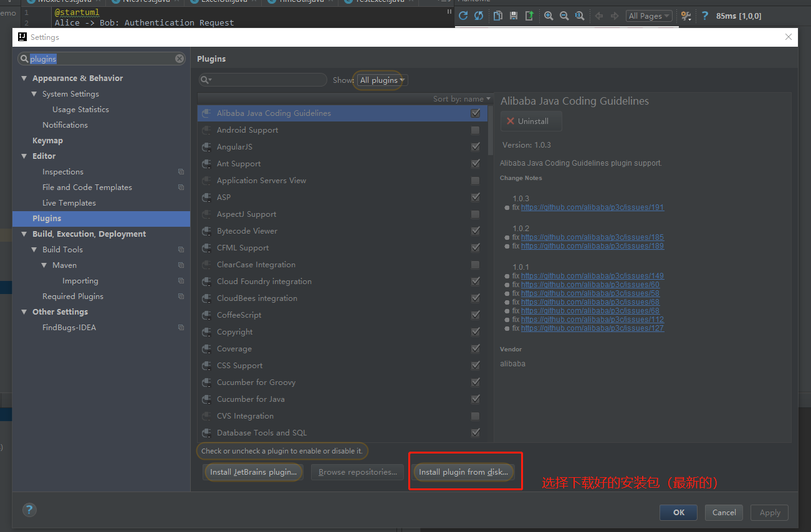The height and width of the screenshot is (532, 811).
Task: Click the project-level icon beside FindBugs-IDEA
Action: coord(181,328)
